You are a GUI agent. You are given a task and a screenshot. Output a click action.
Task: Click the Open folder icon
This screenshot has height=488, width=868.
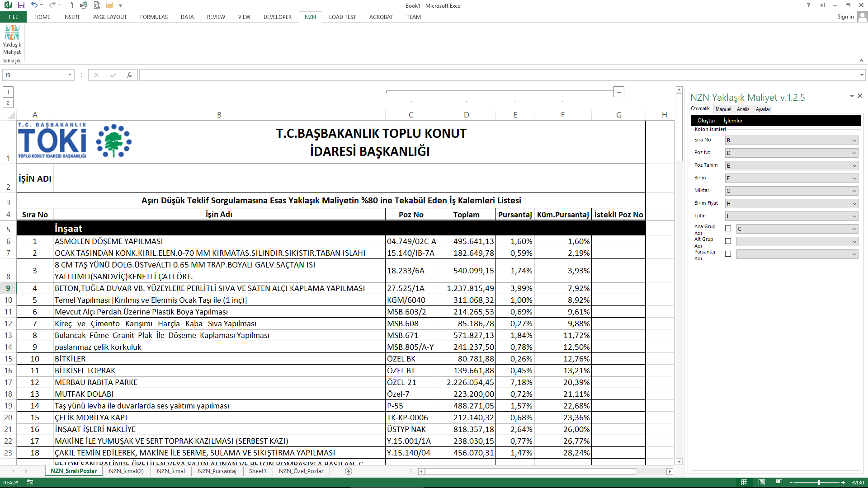(x=110, y=5)
